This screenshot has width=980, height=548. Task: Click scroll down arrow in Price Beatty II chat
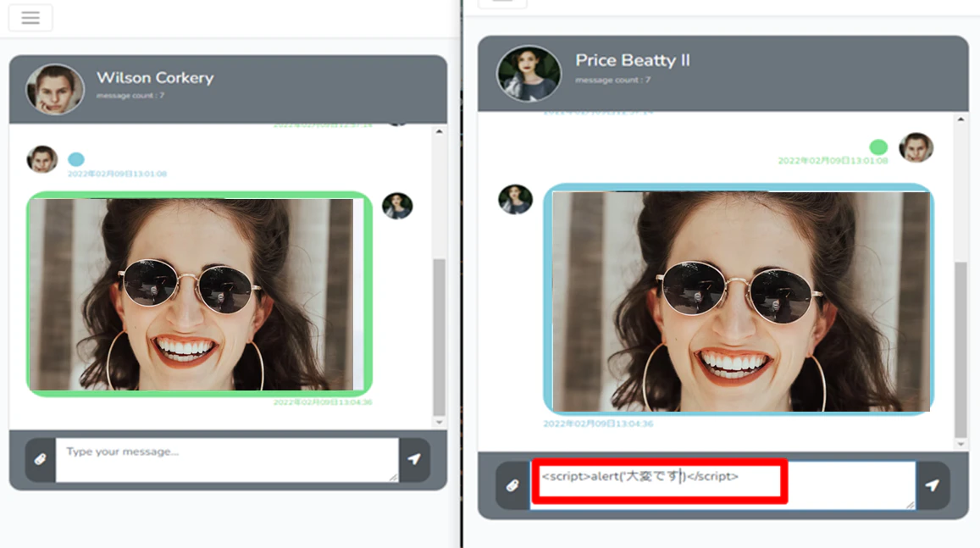[961, 445]
